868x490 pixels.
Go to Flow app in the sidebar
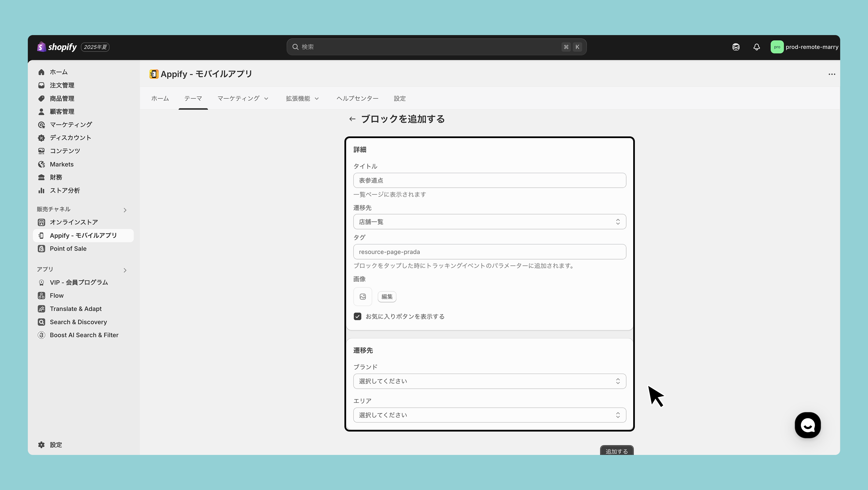[x=56, y=295]
